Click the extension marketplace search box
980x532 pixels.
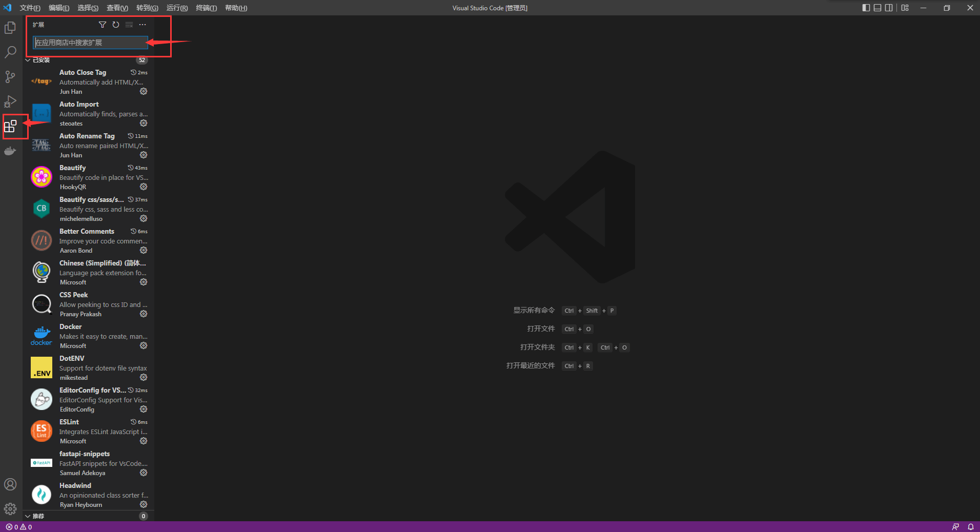pos(90,43)
